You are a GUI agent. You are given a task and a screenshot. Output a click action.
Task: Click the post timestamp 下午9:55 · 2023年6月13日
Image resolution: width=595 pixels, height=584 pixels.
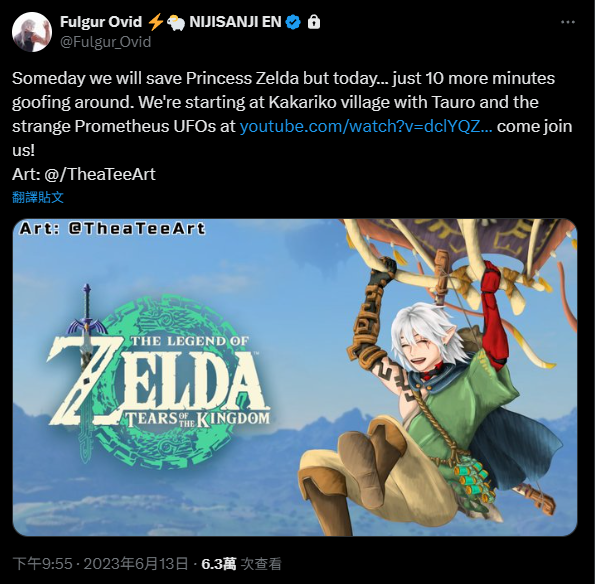click(x=101, y=564)
